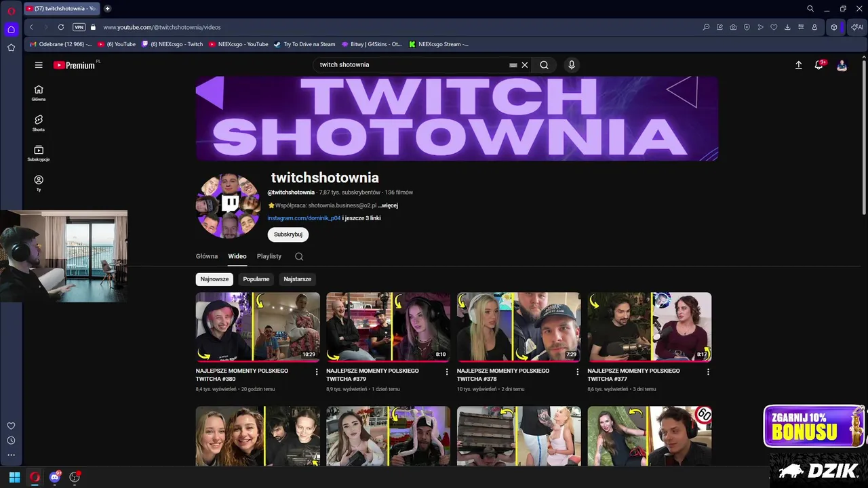The image size is (868, 488).
Task: Search within channel magnifier icon
Action: (299, 256)
